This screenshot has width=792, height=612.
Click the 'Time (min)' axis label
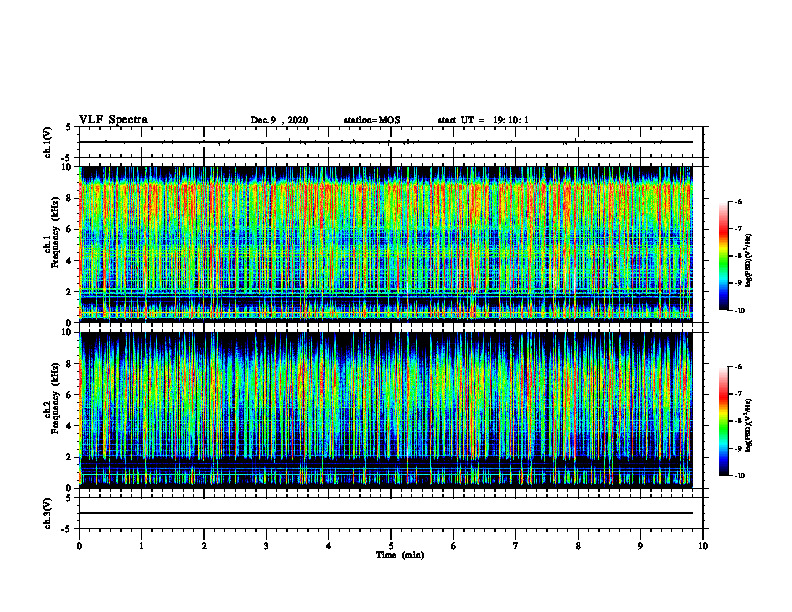coord(400,555)
